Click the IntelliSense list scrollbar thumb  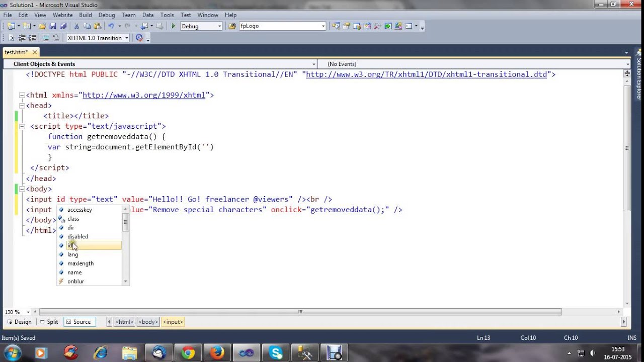point(126,222)
